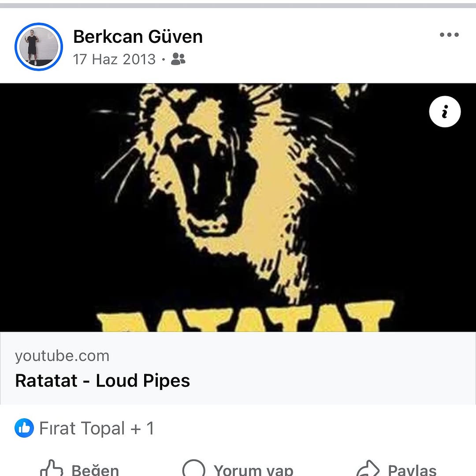Click the friends audience privacy icon

tap(178, 59)
